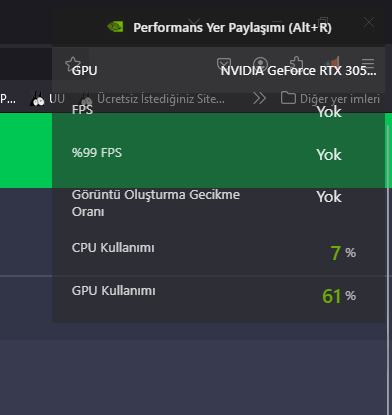The height and width of the screenshot is (415, 392).
Task: Show more bookmarks with double chevron
Action: 259,99
